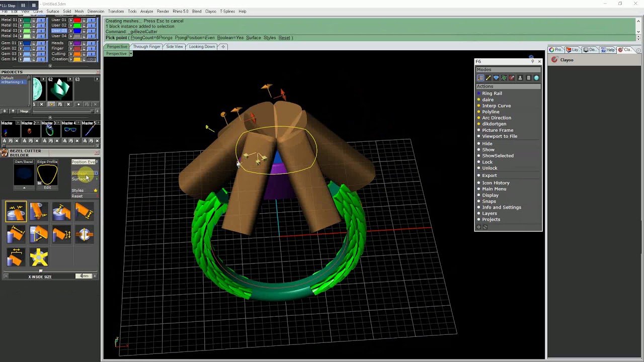The height and width of the screenshot is (362, 644).
Task: Switch to the Through Finger viewport tab
Action: point(146,47)
